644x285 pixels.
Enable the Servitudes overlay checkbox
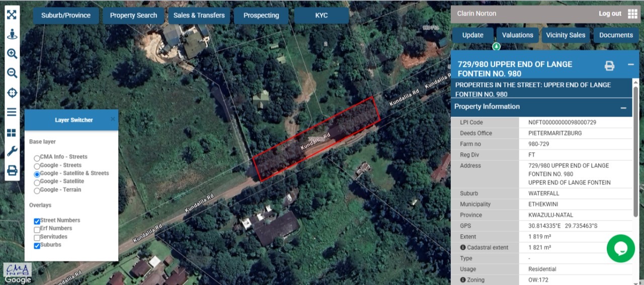[37, 237]
